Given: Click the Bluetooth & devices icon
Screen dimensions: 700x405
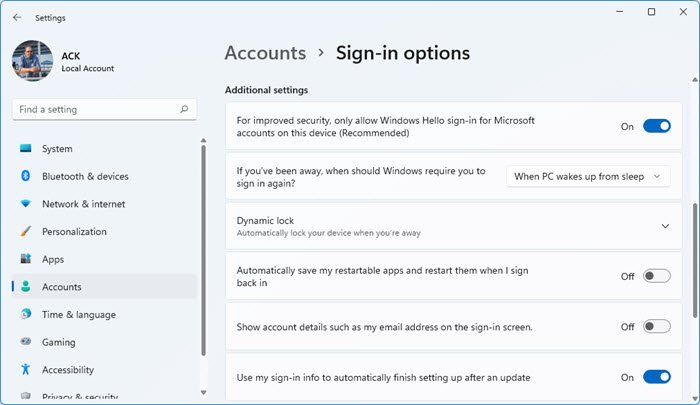Looking at the screenshot, I should [x=26, y=177].
